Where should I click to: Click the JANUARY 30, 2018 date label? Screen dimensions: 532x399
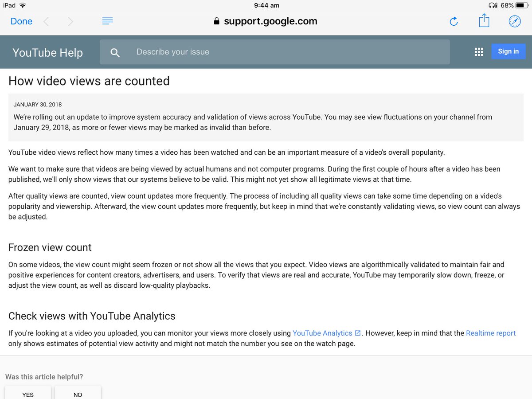38,105
